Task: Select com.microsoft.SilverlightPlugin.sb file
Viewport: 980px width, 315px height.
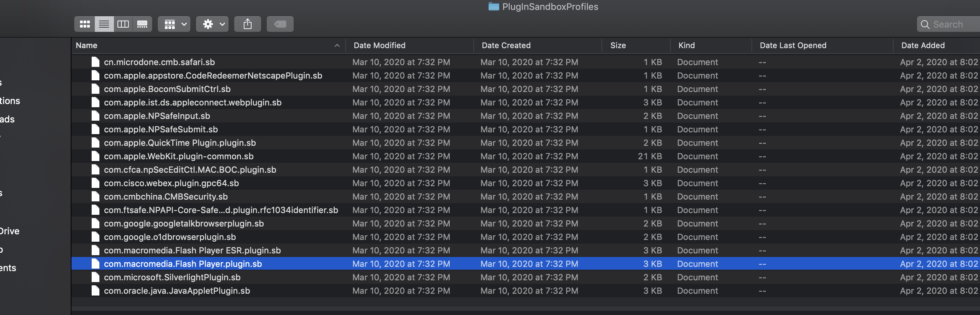Action: 525,277
